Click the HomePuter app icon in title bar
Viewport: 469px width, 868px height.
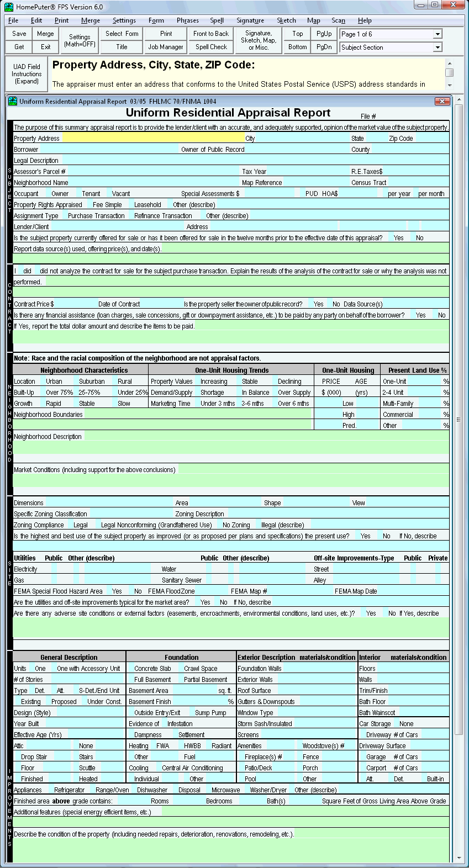[x=8, y=7]
